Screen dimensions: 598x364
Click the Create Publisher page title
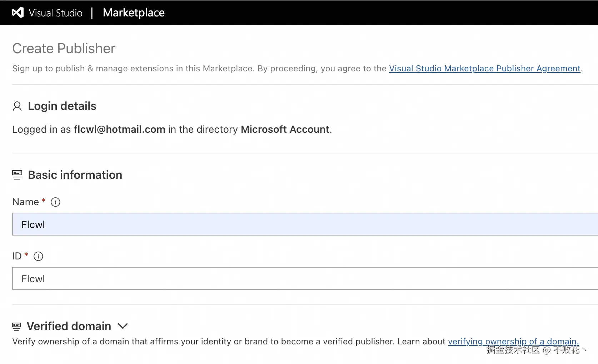[64, 49]
